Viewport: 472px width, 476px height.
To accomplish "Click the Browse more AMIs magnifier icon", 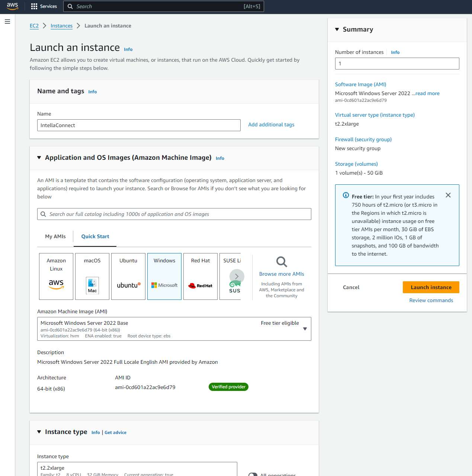I will tap(282, 262).
